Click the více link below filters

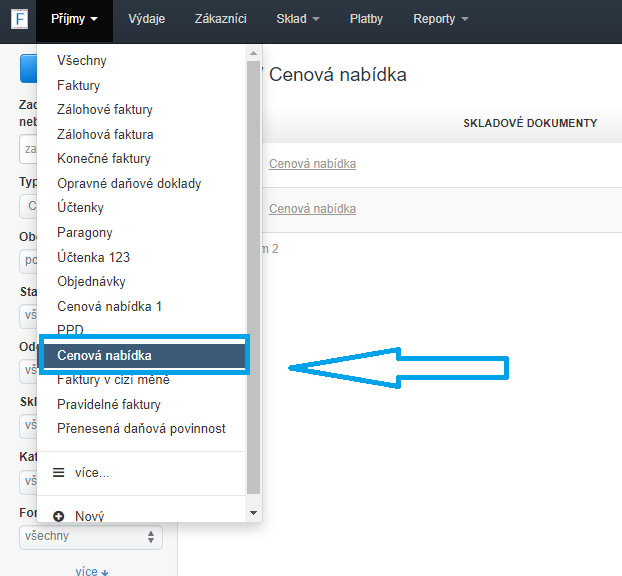(91, 571)
